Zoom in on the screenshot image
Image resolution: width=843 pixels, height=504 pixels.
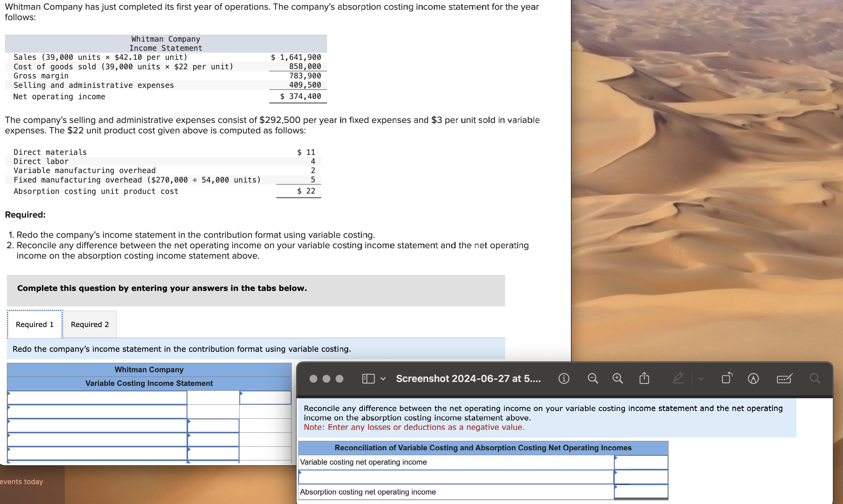pyautogui.click(x=617, y=378)
